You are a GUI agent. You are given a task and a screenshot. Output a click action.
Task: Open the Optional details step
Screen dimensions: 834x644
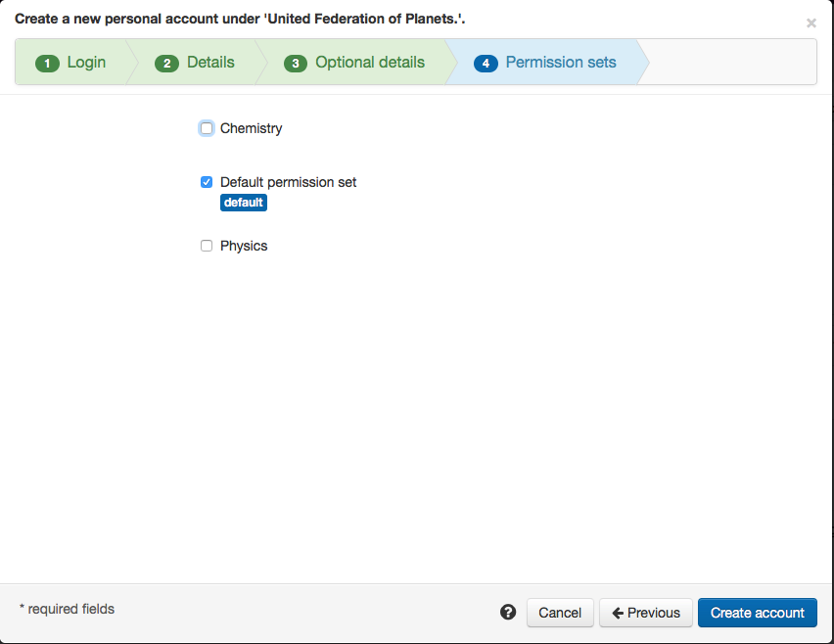(357, 63)
